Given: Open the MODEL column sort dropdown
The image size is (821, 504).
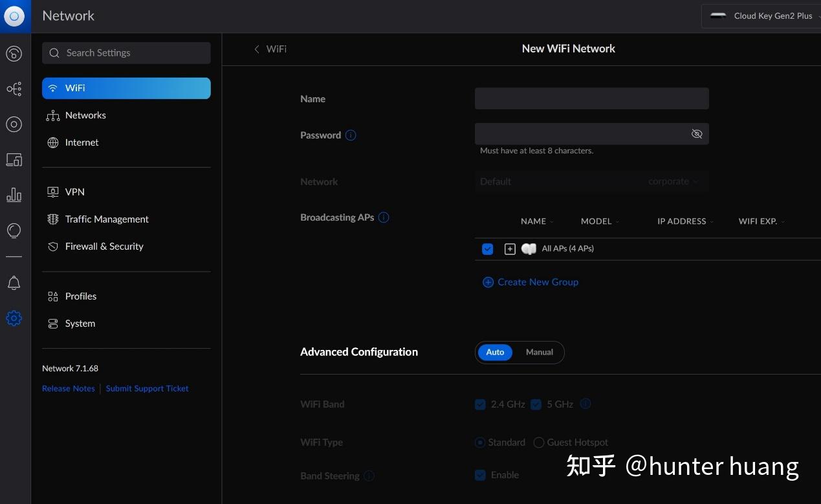Looking at the screenshot, I should point(617,221).
